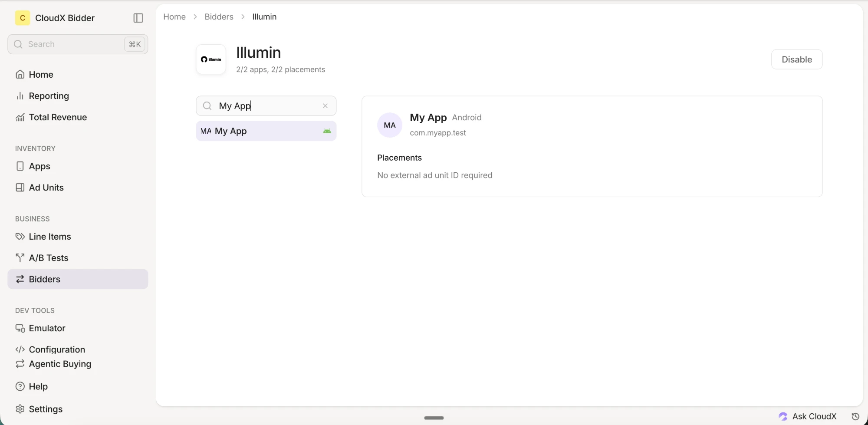Open the Reporting page
This screenshot has width=868, height=425.
click(x=78, y=96)
